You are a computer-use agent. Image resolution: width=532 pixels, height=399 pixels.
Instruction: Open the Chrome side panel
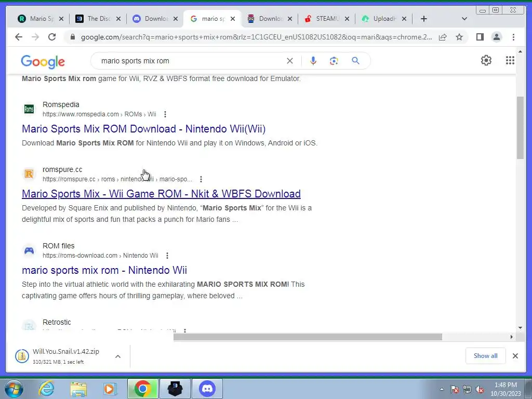click(480, 37)
